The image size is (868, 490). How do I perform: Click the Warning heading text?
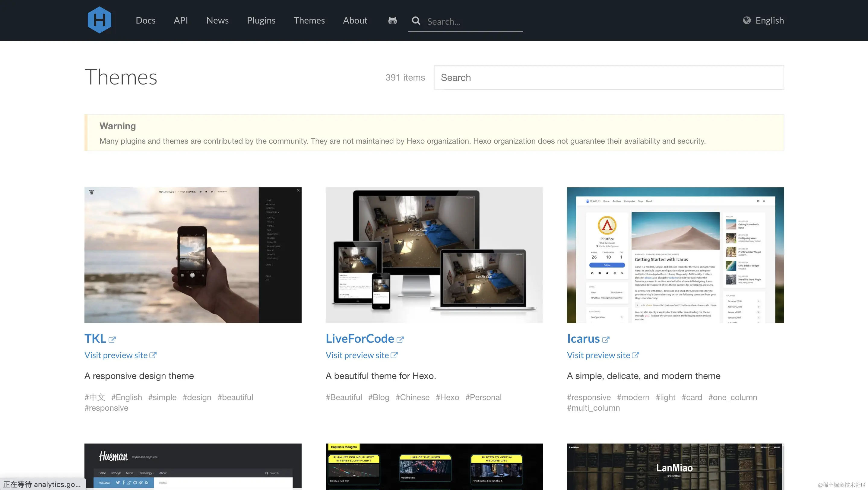click(118, 126)
